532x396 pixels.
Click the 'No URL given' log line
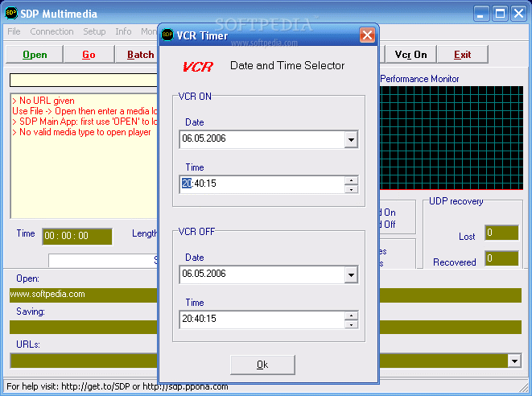43,101
